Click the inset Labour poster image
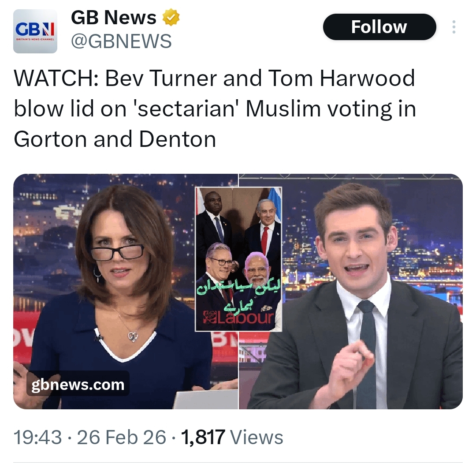 (238, 259)
